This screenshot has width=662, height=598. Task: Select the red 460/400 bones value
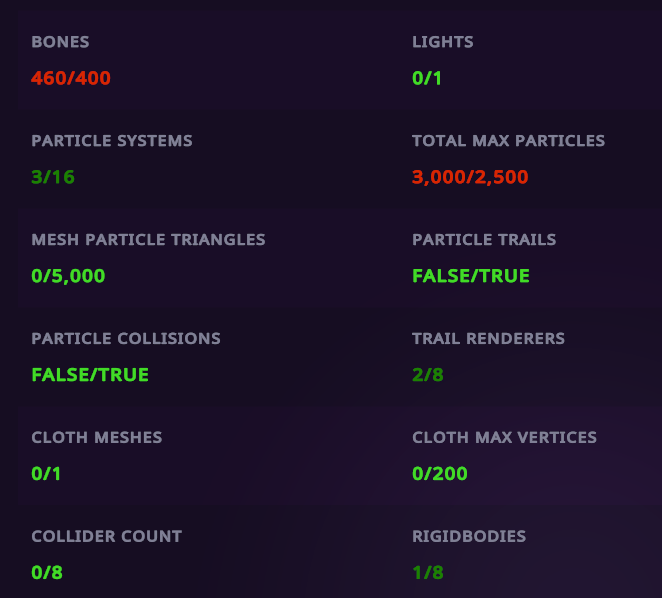click(71, 78)
